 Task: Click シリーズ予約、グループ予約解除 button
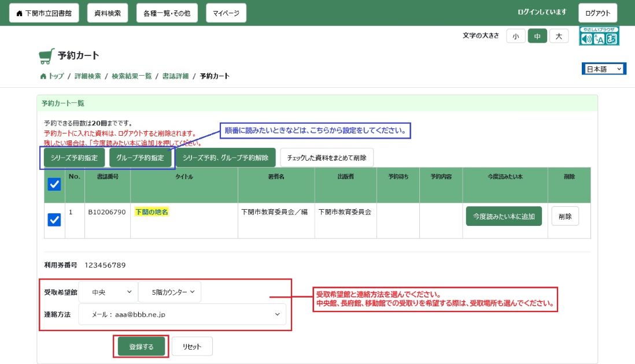coord(226,158)
